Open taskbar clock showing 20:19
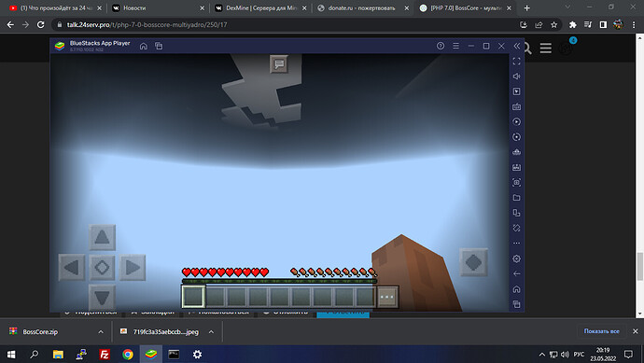The height and width of the screenshot is (363, 644). [x=603, y=354]
